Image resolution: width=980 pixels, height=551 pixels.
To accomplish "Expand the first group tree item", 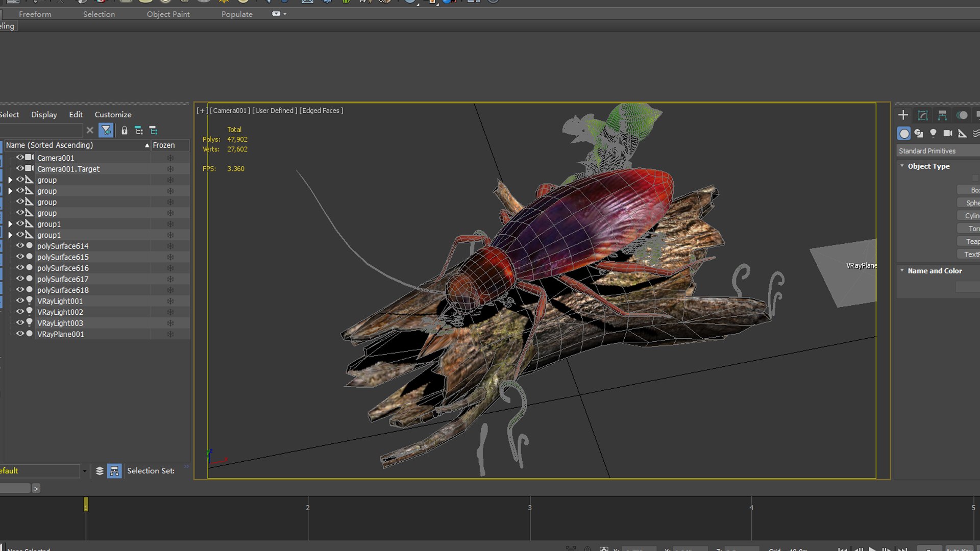I will [x=10, y=180].
